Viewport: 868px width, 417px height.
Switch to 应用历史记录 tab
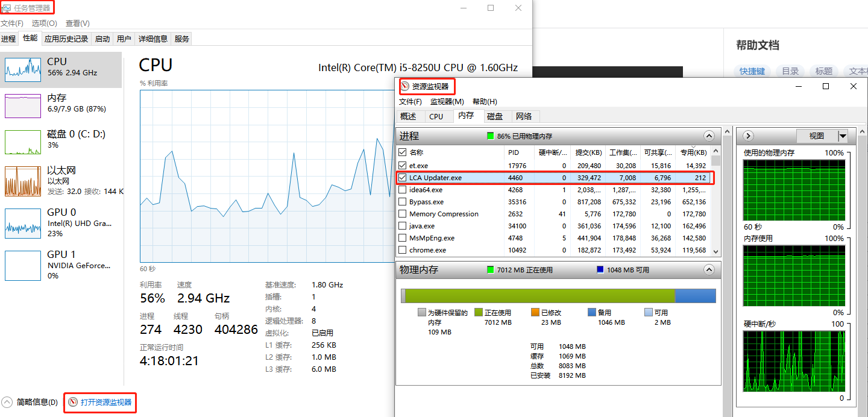[66, 39]
